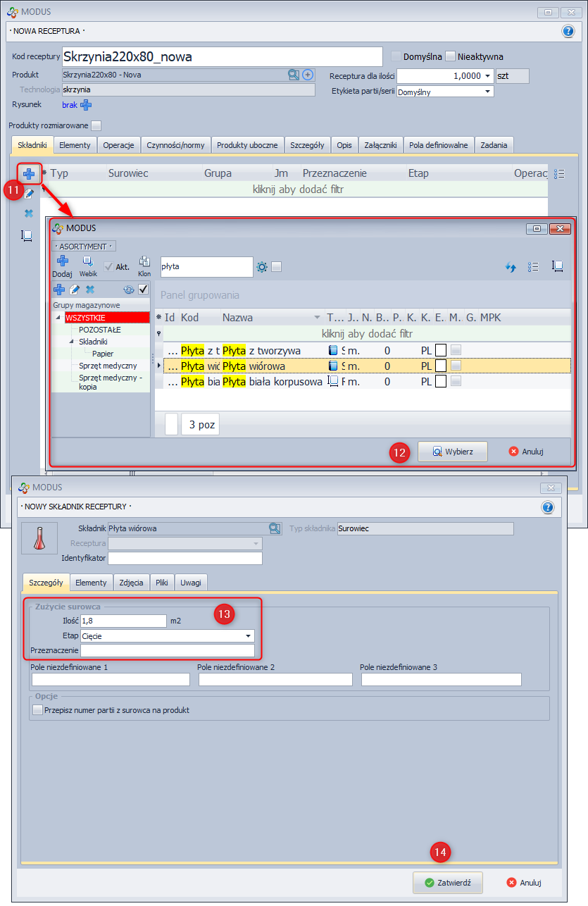Open the Etykieta partii/serii Domyślny dropdown

click(x=487, y=92)
